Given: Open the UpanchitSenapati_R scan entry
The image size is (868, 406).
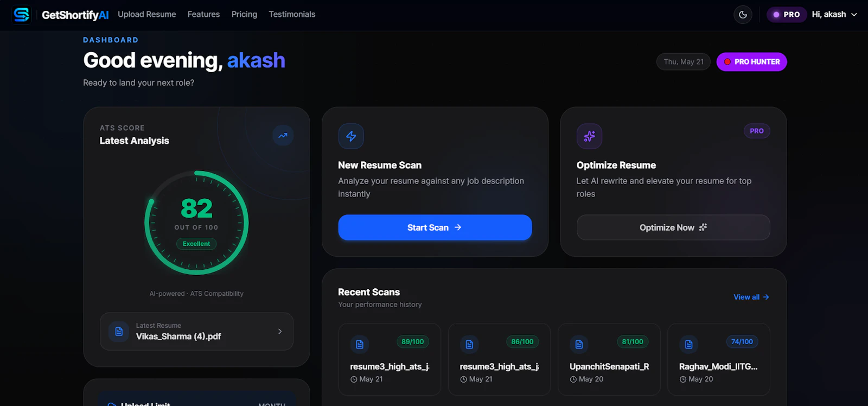Looking at the screenshot, I should click(x=609, y=359).
